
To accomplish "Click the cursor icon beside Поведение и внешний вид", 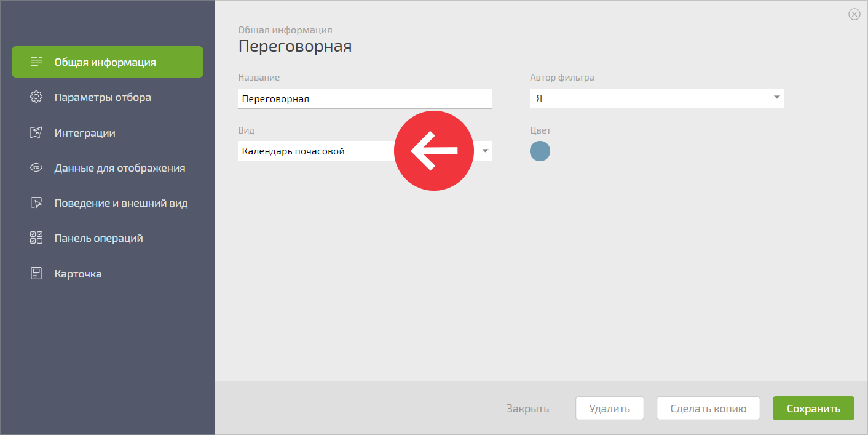I will [x=36, y=202].
